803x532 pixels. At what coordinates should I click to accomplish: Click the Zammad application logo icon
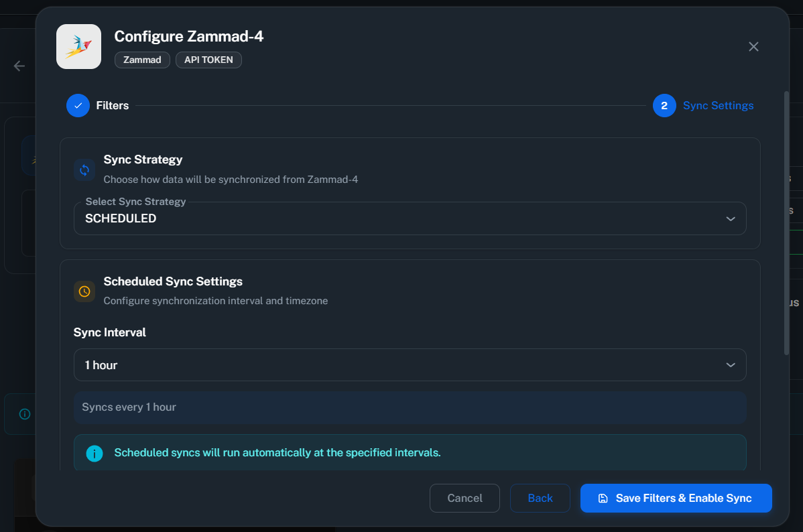[x=78, y=46]
